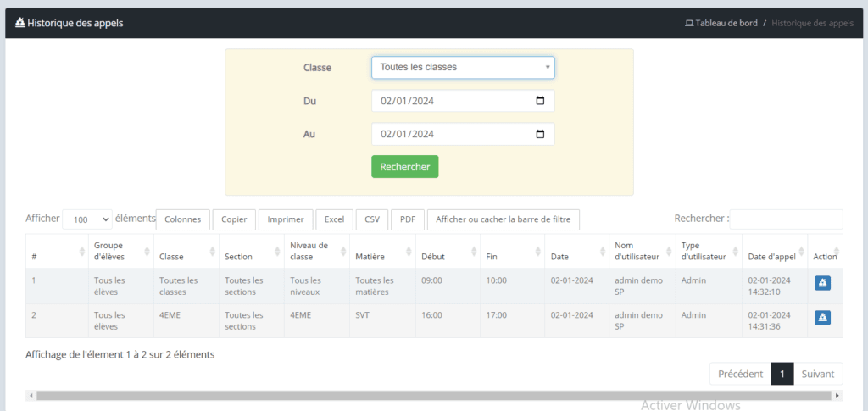Click the sort arrows on Classe column
This screenshot has height=411, width=868.
210,252
